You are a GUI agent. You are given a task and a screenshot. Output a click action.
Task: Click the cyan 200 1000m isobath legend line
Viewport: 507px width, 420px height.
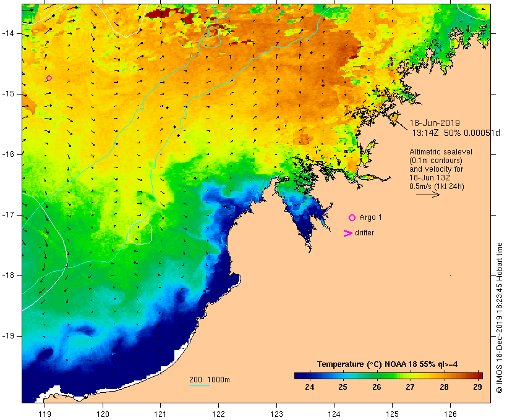click(x=200, y=385)
